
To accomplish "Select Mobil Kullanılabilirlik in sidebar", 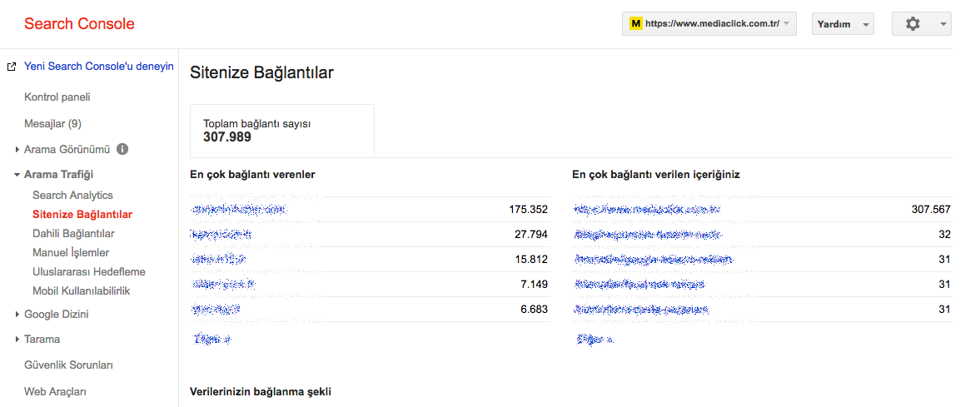I will pyautogui.click(x=81, y=291).
